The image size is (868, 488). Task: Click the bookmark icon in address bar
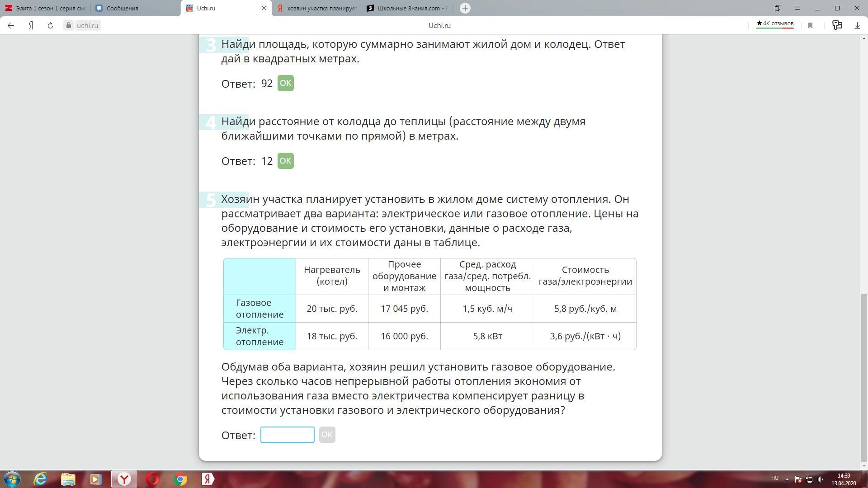point(810,26)
